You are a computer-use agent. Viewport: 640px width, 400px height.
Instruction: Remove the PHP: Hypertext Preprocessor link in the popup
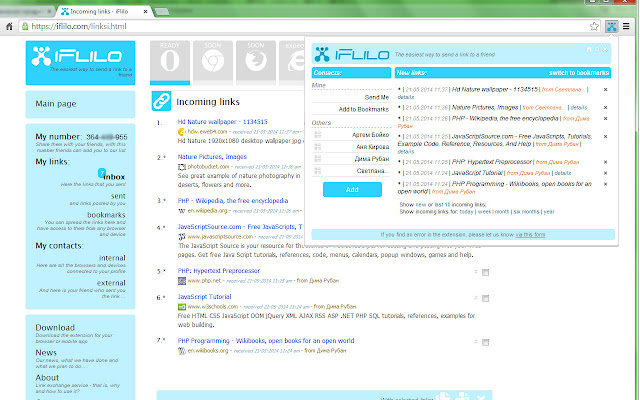[605, 162]
